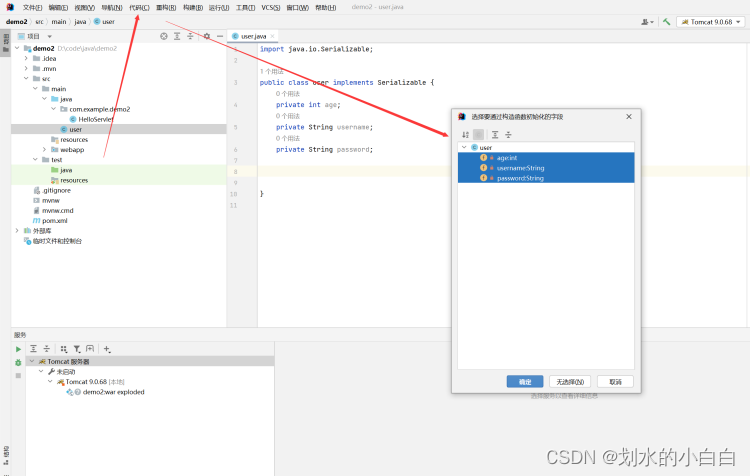Expand all icon in the constructor dialog
This screenshot has width=750, height=476.
(495, 135)
